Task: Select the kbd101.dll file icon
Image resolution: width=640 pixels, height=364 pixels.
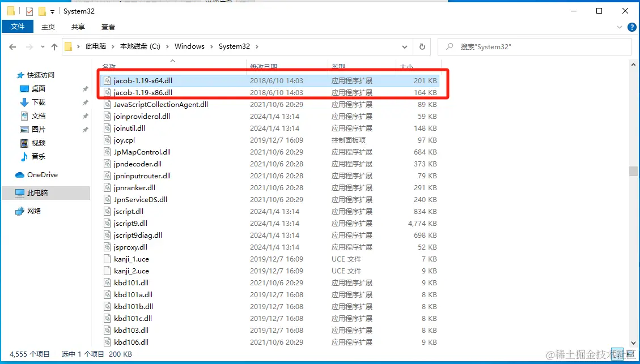Action: point(107,282)
